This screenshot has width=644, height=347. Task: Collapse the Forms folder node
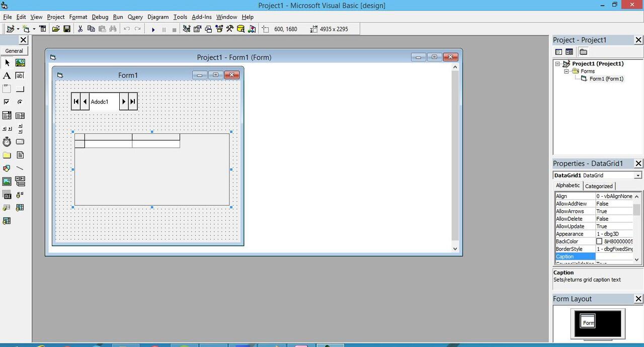(566, 71)
